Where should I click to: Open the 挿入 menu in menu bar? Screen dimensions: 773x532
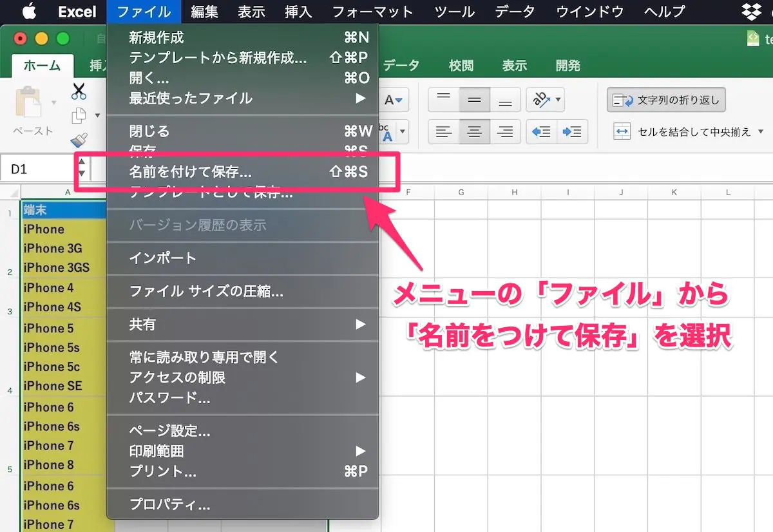[298, 12]
